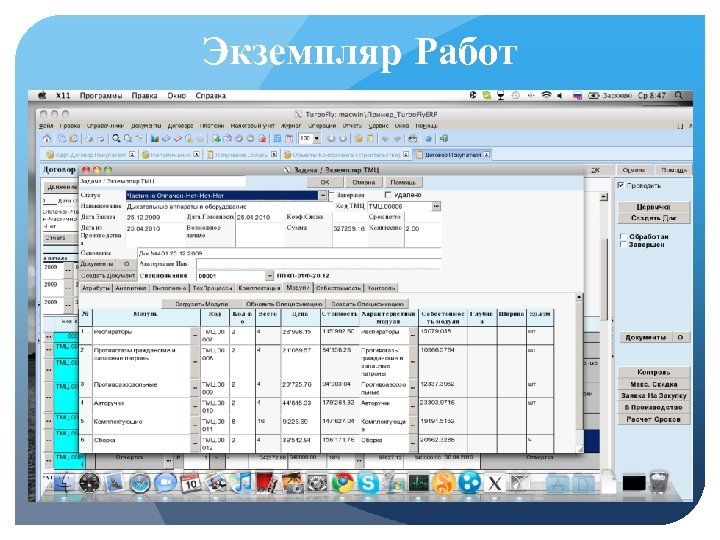This screenshot has height=540, width=720.
Task: Open lookup button in Противогазовые module row
Action: [x=195, y=388]
